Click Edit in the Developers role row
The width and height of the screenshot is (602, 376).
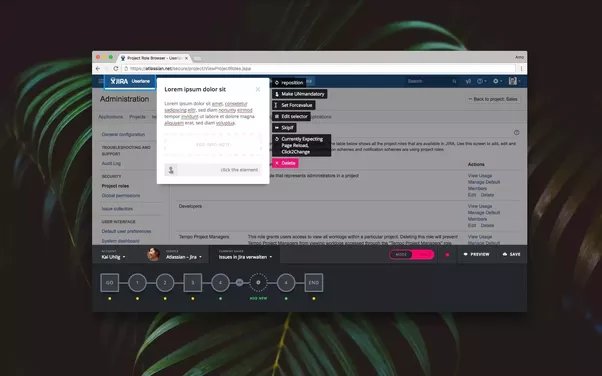(x=472, y=225)
